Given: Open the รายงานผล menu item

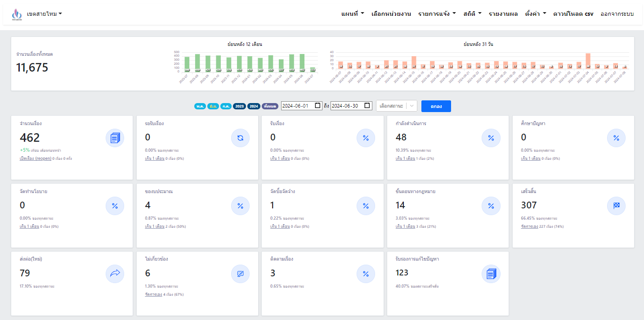Looking at the screenshot, I should 503,14.
